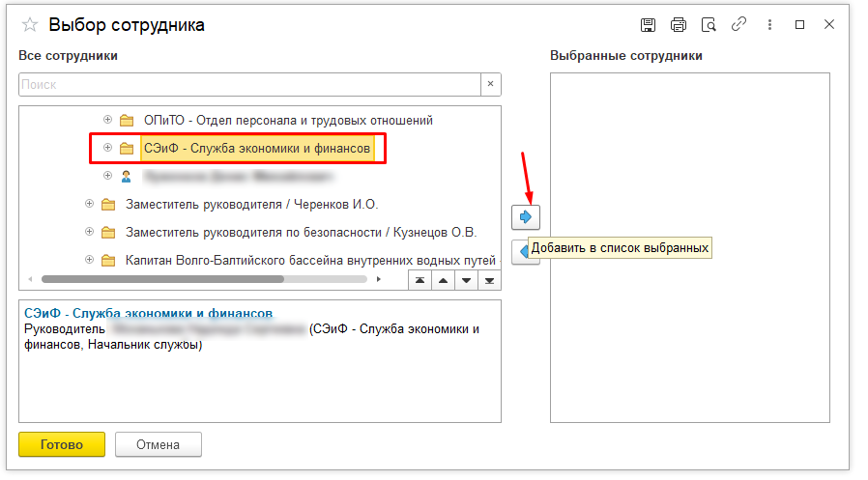Click the left arrow remove button

coord(522,252)
